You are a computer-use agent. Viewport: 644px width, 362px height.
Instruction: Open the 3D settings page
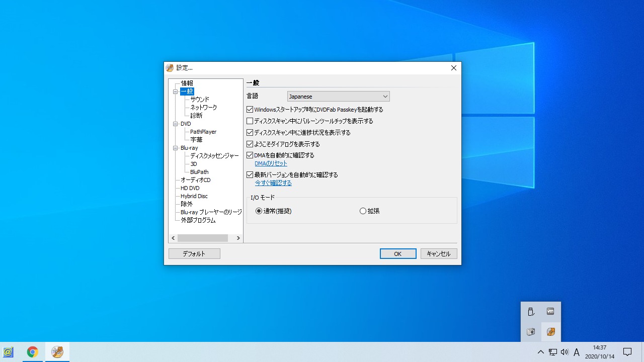194,164
